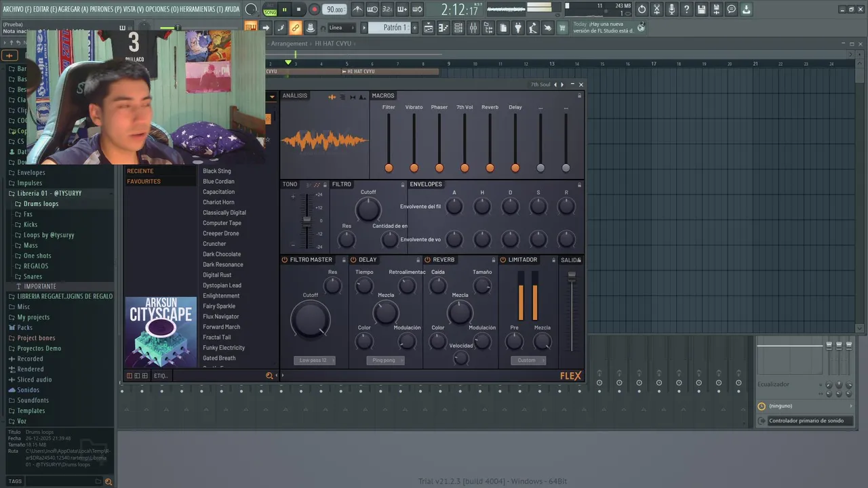Screen dimensions: 868x488
Task: Click the news globe icon beside the update notice
Action: tap(641, 27)
